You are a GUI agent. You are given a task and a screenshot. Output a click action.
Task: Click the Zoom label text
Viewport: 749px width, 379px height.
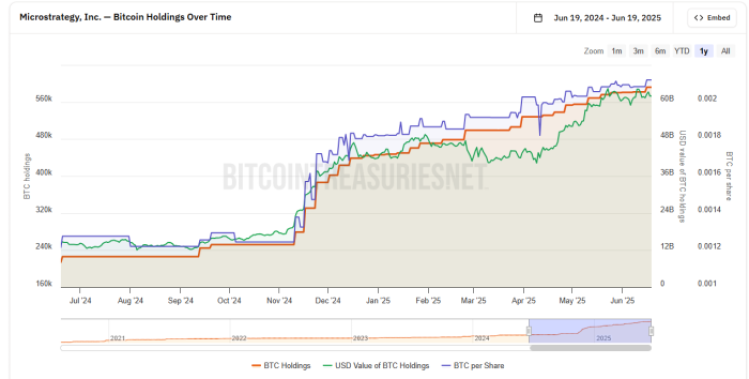pyautogui.click(x=594, y=51)
